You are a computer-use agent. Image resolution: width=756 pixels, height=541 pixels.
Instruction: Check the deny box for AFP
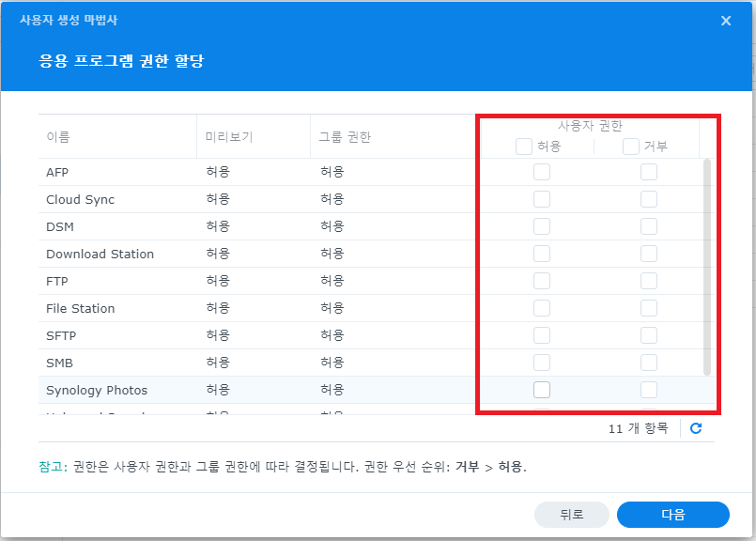(x=649, y=172)
